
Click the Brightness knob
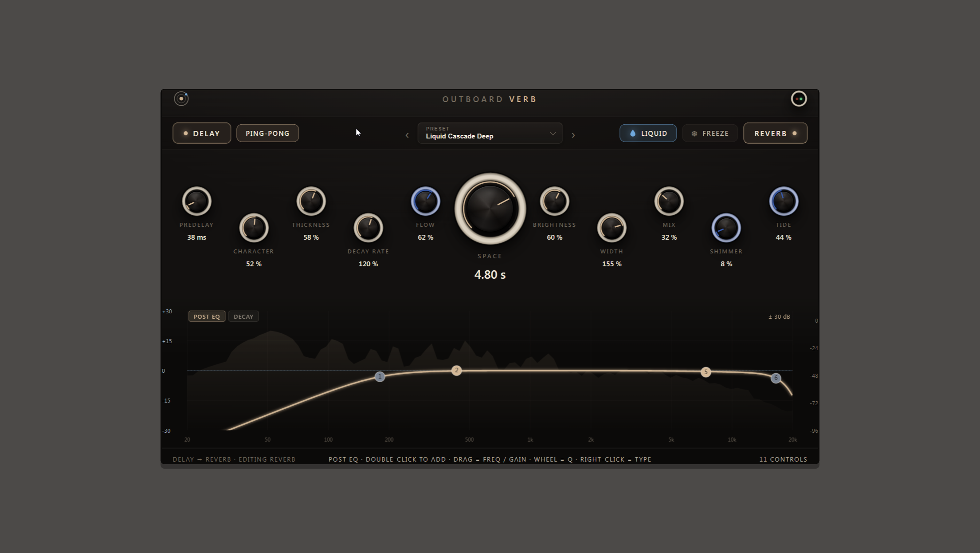pos(554,201)
